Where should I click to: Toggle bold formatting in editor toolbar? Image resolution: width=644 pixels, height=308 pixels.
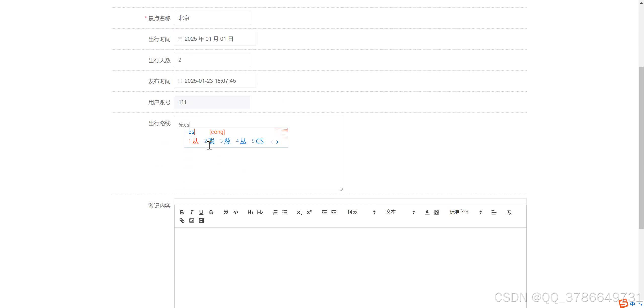tap(182, 212)
